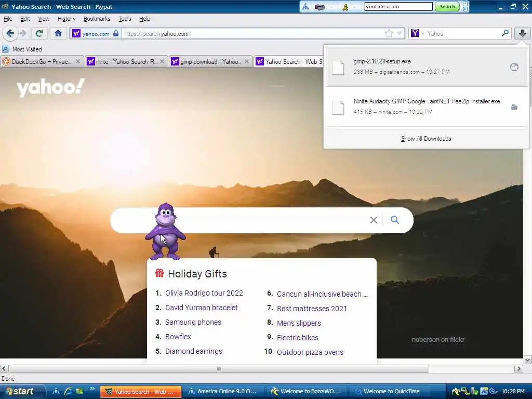
Task: Click the youtube.com AOL search field
Action: coord(398,6)
